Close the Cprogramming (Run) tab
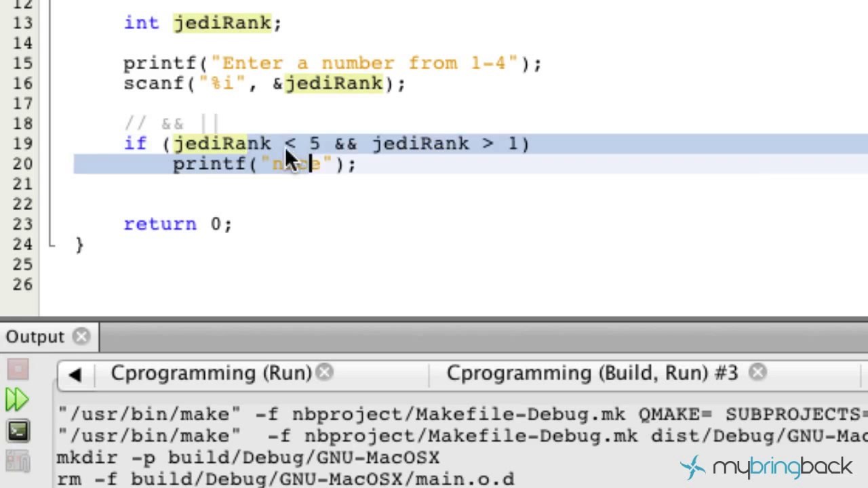Image resolution: width=868 pixels, height=488 pixels. [x=325, y=372]
